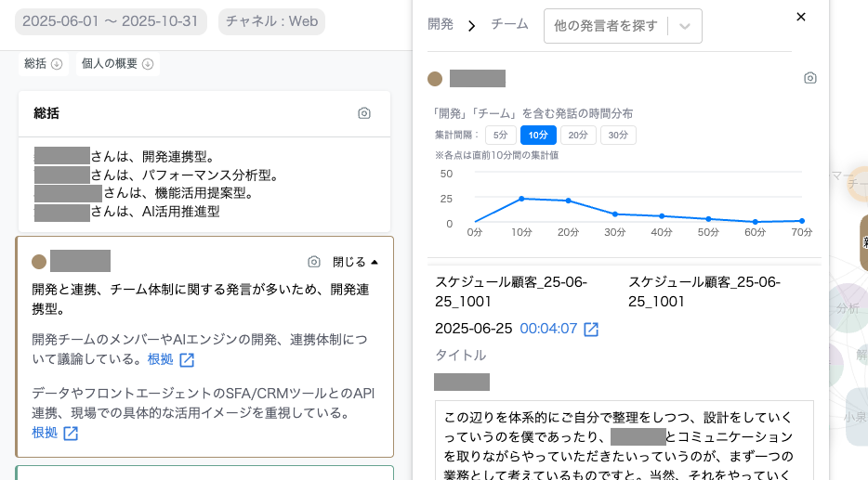Open the 00:04:07 timestamp link
The width and height of the screenshot is (868, 480).
tap(548, 329)
